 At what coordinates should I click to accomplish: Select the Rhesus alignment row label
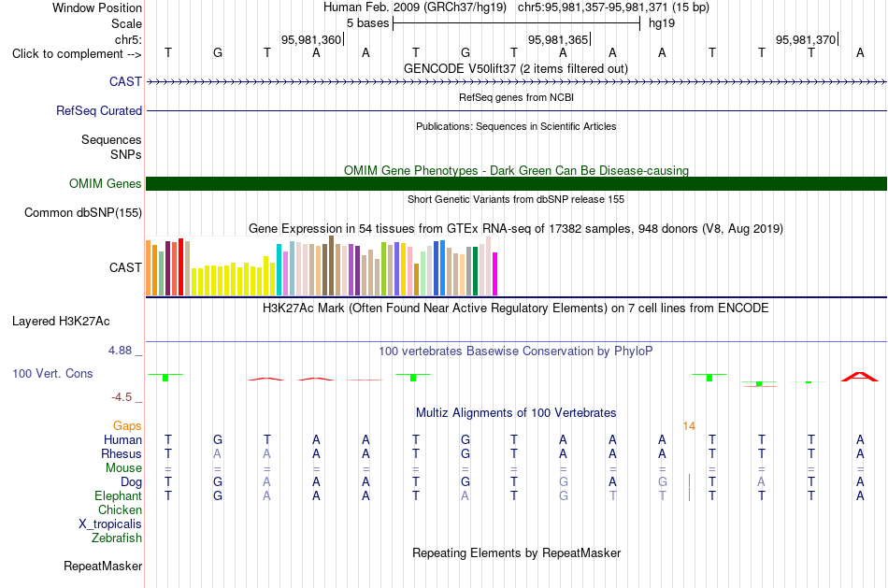tap(122, 453)
